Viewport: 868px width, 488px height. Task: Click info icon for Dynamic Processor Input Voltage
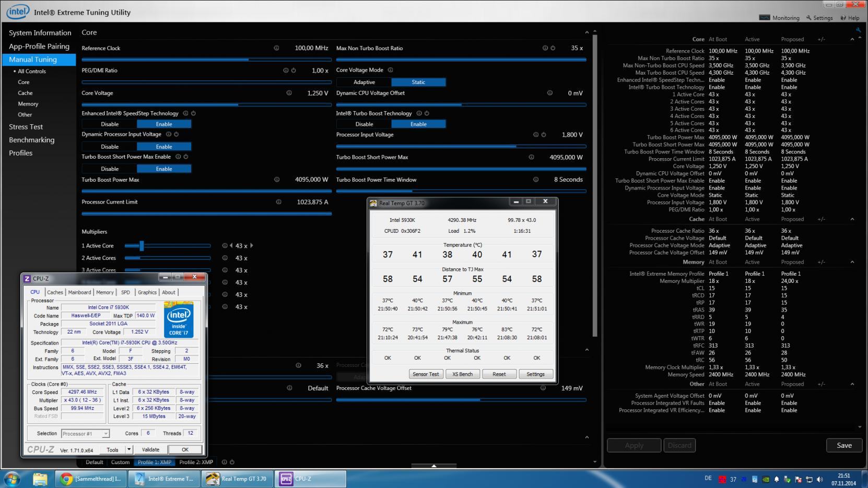168,134
